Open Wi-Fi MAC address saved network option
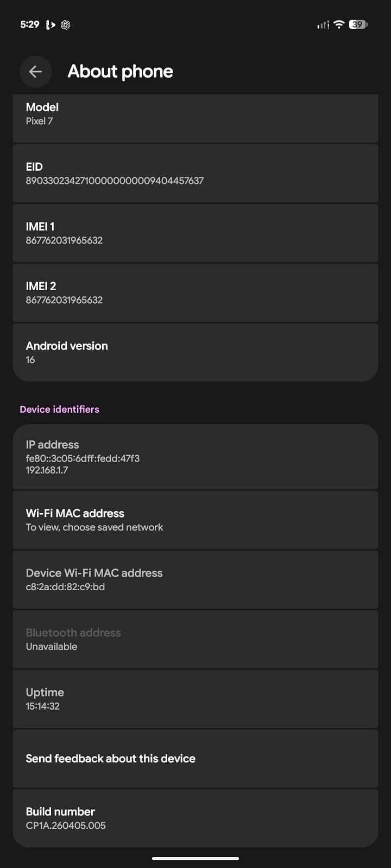This screenshot has width=391, height=868. 195,520
